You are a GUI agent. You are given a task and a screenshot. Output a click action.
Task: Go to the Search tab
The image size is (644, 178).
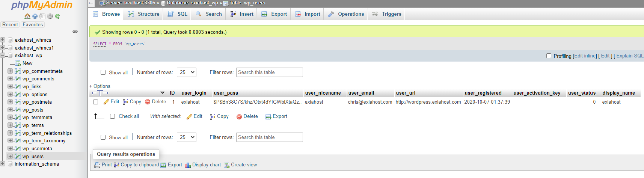(209, 14)
